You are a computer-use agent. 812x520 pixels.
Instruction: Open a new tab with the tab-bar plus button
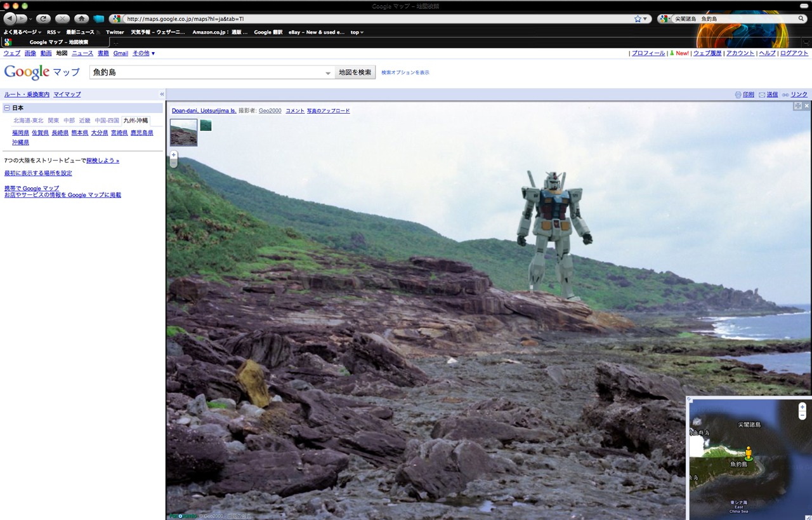click(116, 43)
